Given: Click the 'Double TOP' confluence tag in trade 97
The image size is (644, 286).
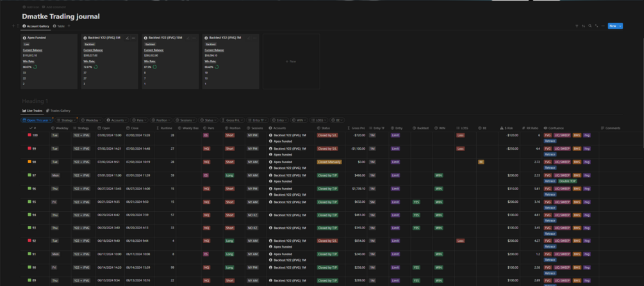Looking at the screenshot, I should pyautogui.click(x=567, y=181).
